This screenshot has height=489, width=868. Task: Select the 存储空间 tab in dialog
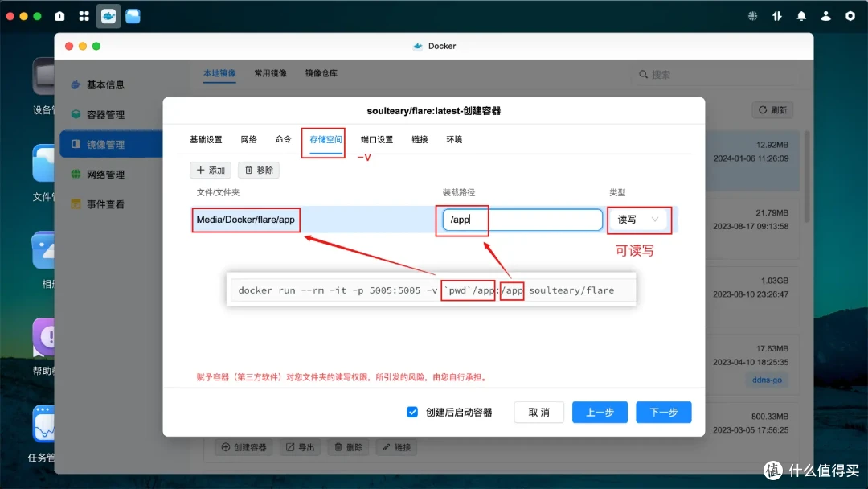(x=325, y=140)
